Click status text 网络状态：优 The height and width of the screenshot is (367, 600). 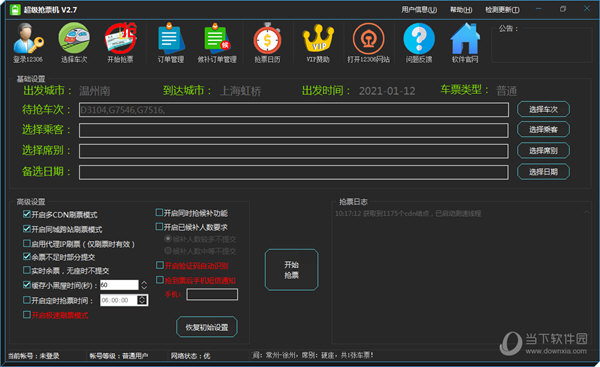[x=190, y=356]
